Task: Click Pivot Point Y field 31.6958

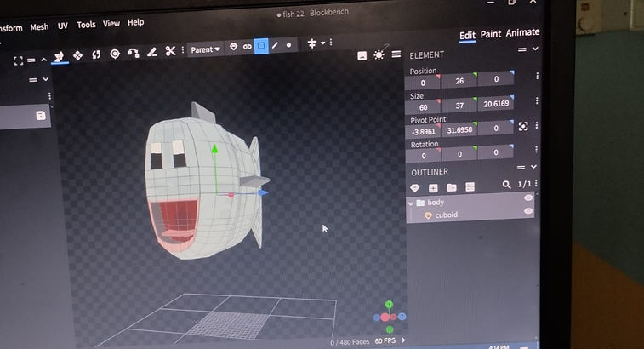Action: [459, 130]
